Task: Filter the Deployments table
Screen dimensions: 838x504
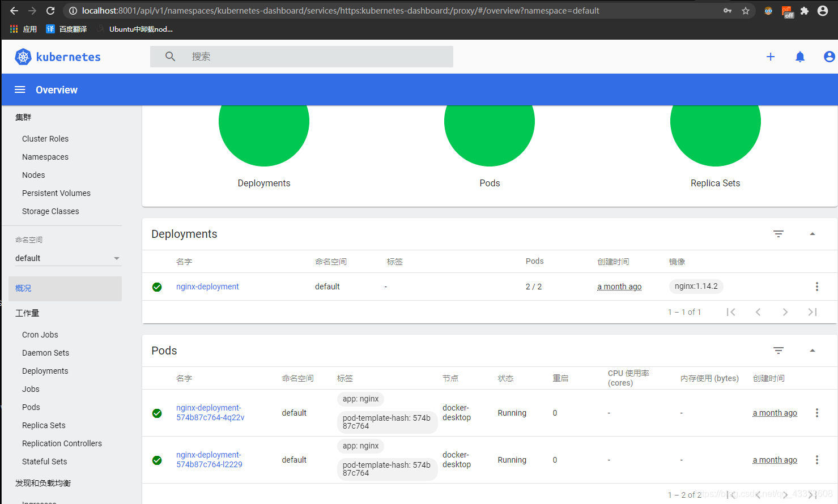Action: 779,234
